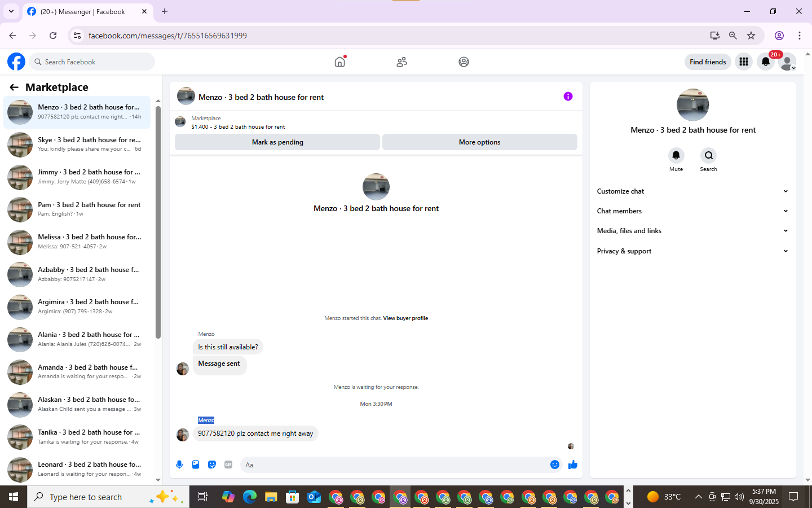The width and height of the screenshot is (812, 508).
Task: Open Alaskan 3 bed 2 bath conversation
Action: click(x=77, y=404)
